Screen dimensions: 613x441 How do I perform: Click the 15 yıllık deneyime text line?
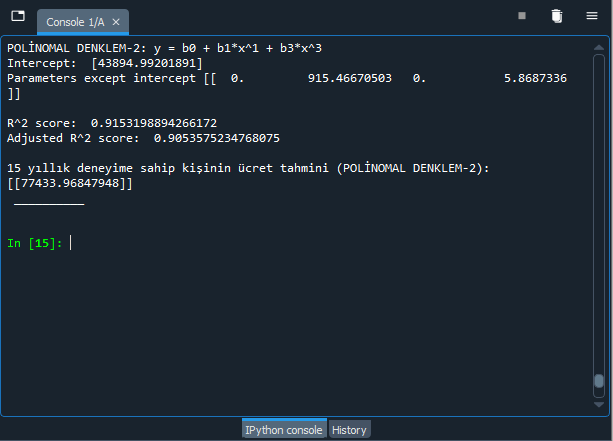[x=248, y=168]
